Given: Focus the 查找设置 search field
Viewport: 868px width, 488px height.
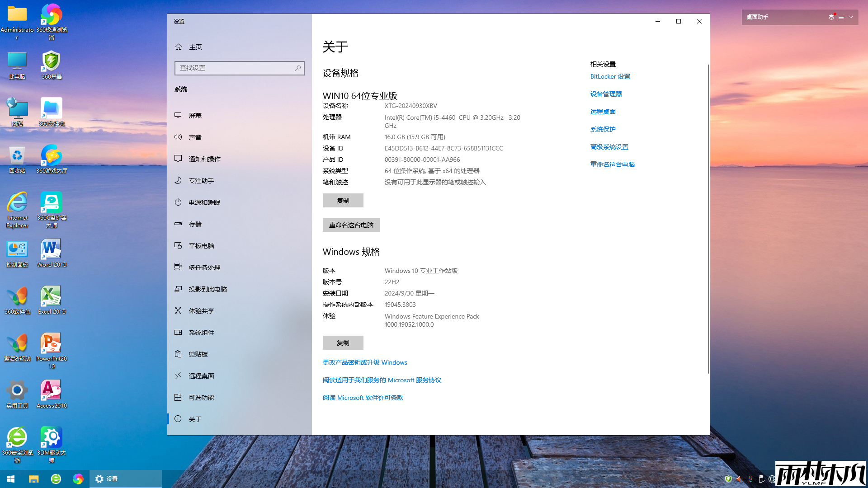Looking at the screenshot, I should (x=239, y=68).
